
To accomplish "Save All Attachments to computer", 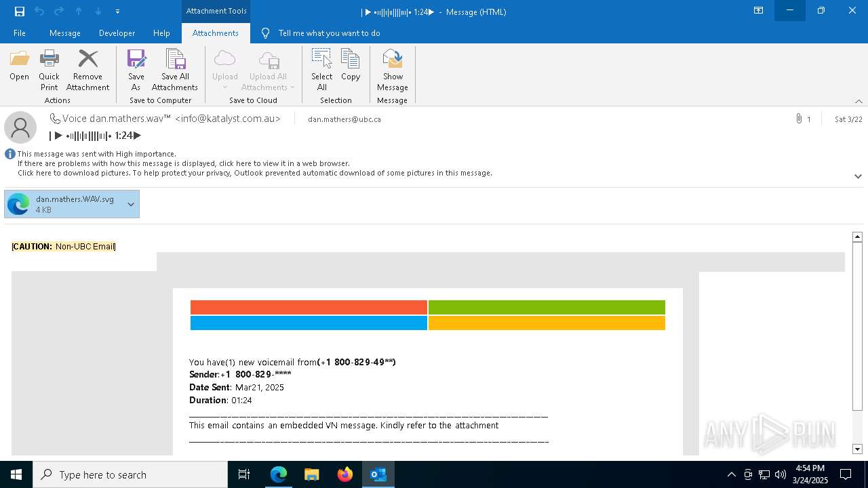I will click(x=175, y=70).
